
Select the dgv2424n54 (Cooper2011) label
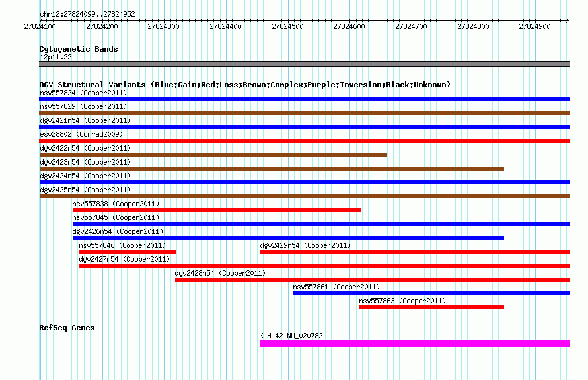pyautogui.click(x=85, y=176)
